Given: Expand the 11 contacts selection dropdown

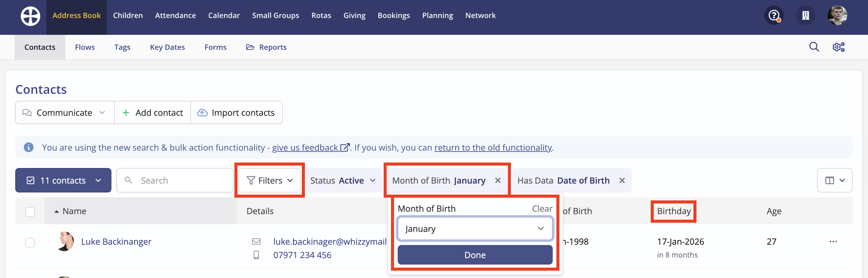Looking at the screenshot, I should tap(63, 181).
